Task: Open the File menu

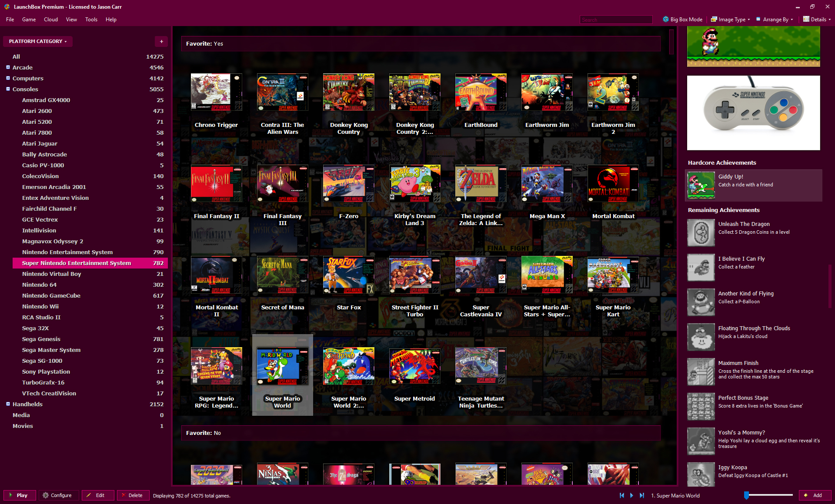Action: tap(10, 19)
